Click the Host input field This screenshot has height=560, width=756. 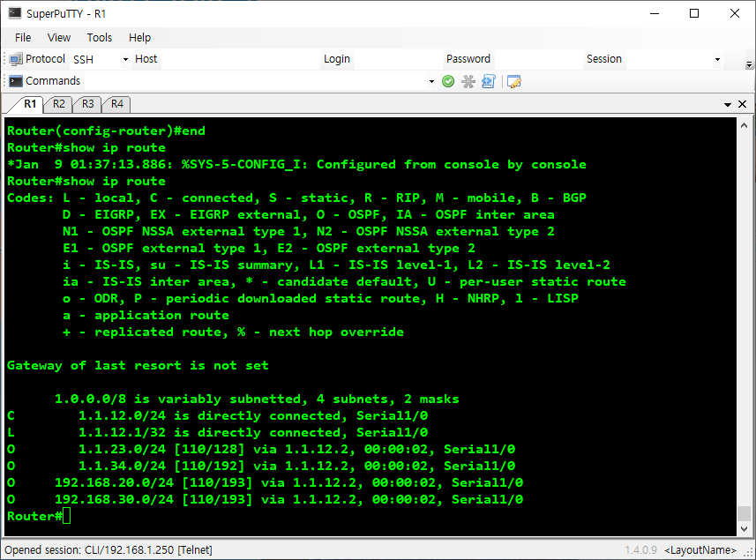240,59
